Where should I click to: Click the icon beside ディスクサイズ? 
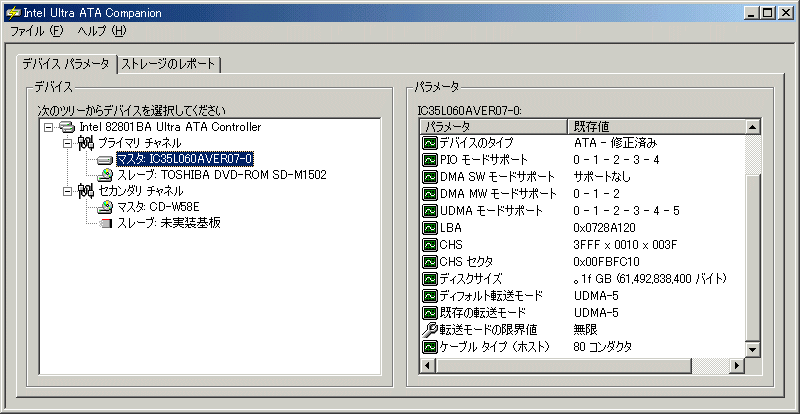[x=430, y=279]
